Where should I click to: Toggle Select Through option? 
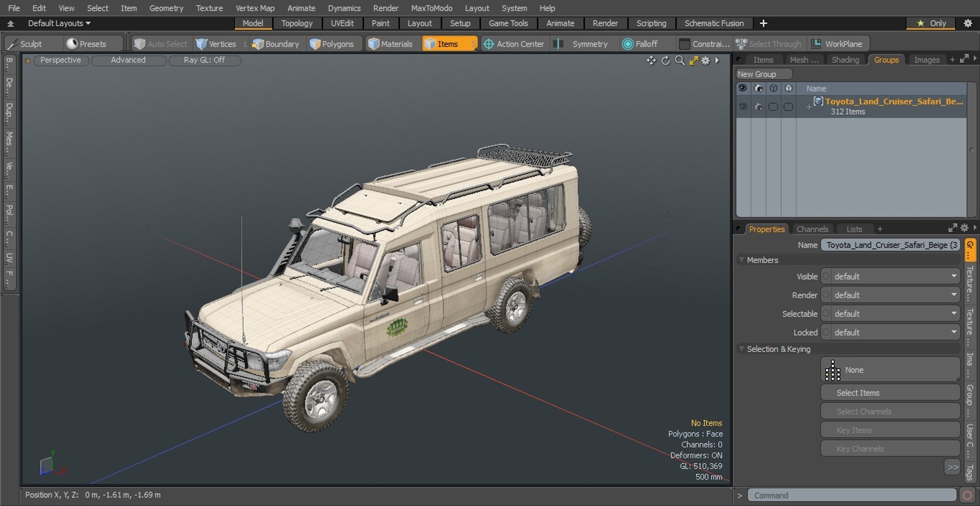[x=769, y=44]
